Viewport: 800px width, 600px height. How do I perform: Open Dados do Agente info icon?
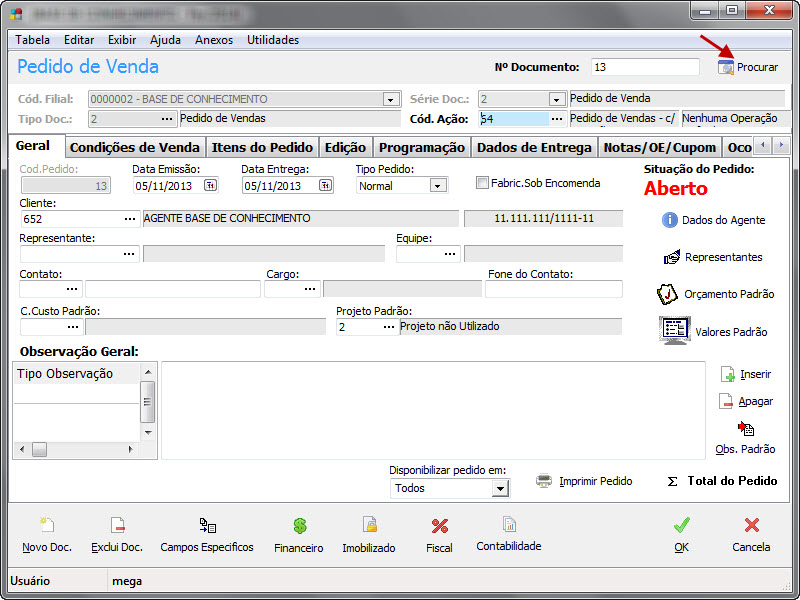pos(669,220)
